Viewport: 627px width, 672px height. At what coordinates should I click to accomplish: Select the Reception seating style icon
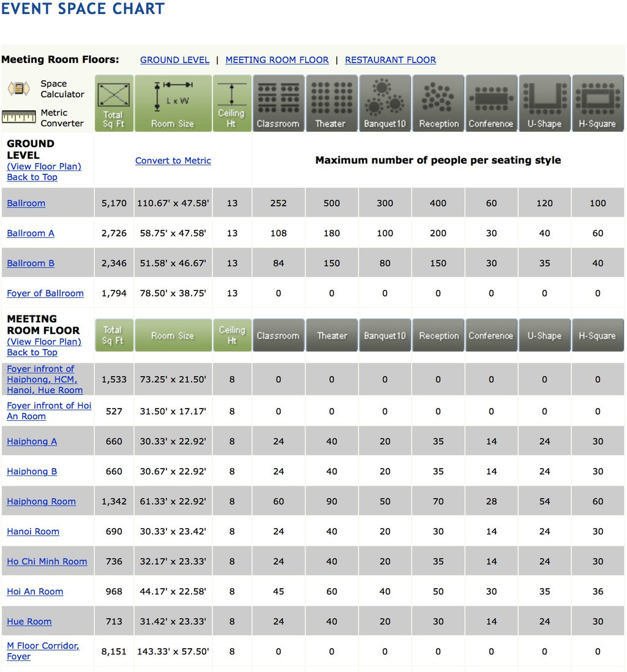tap(438, 102)
